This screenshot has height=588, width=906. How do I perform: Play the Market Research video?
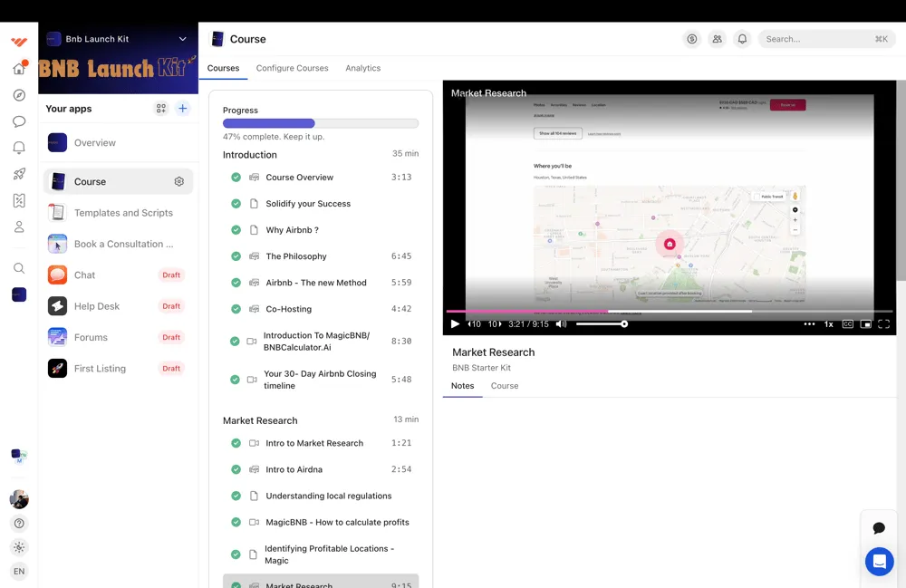(455, 324)
